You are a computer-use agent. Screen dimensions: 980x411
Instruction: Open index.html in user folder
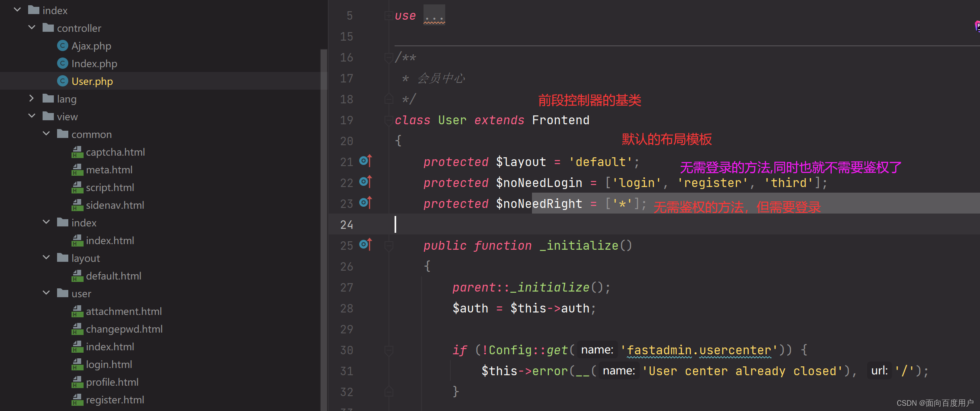110,347
